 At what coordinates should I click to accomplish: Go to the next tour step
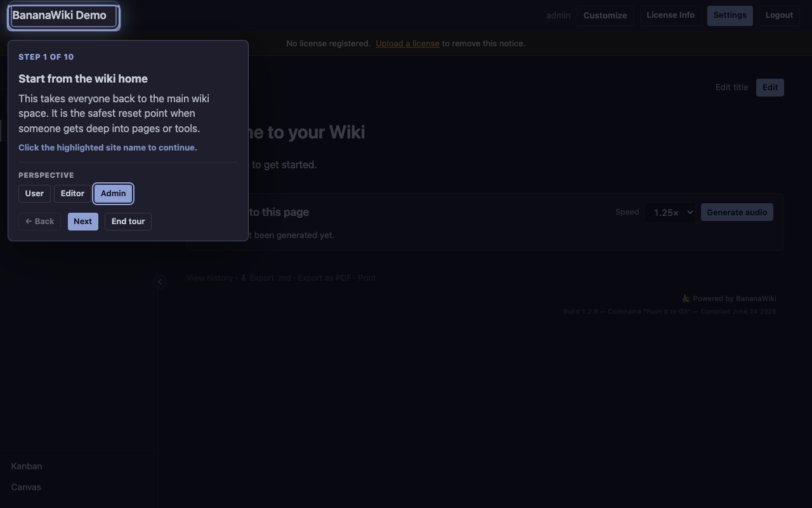point(82,222)
